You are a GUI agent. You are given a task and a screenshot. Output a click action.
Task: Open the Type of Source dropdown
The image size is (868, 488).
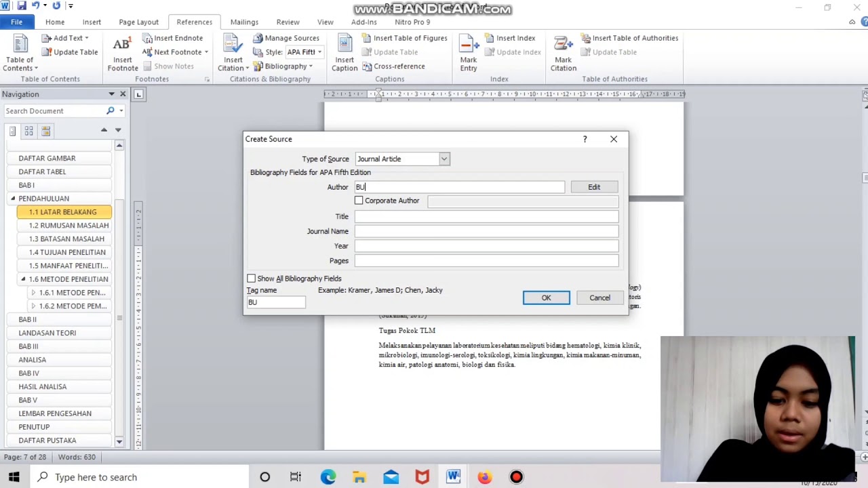(444, 159)
